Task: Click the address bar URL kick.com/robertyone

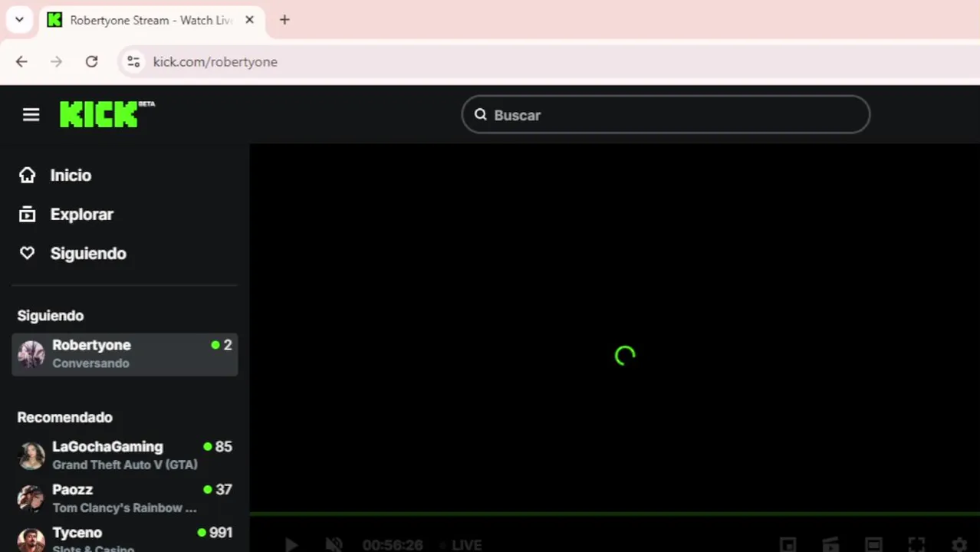Action: (215, 62)
